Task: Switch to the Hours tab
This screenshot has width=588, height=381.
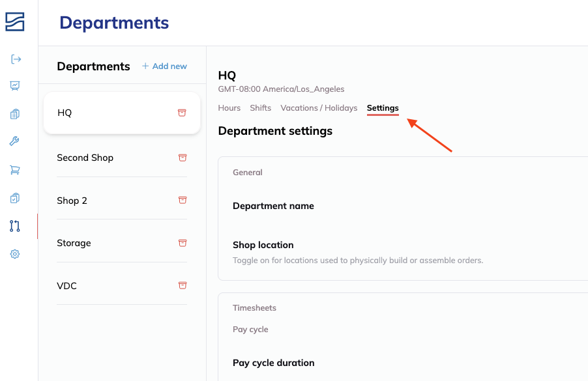Action: pos(229,108)
